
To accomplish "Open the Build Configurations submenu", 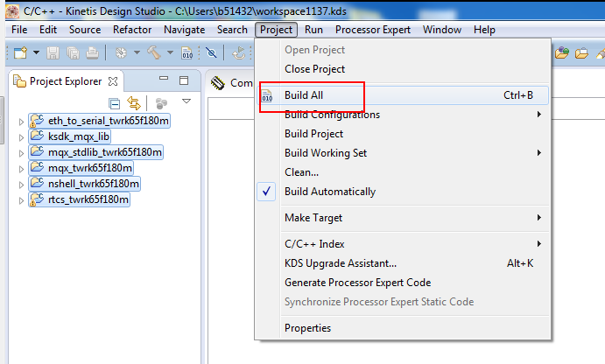I will click(x=403, y=115).
